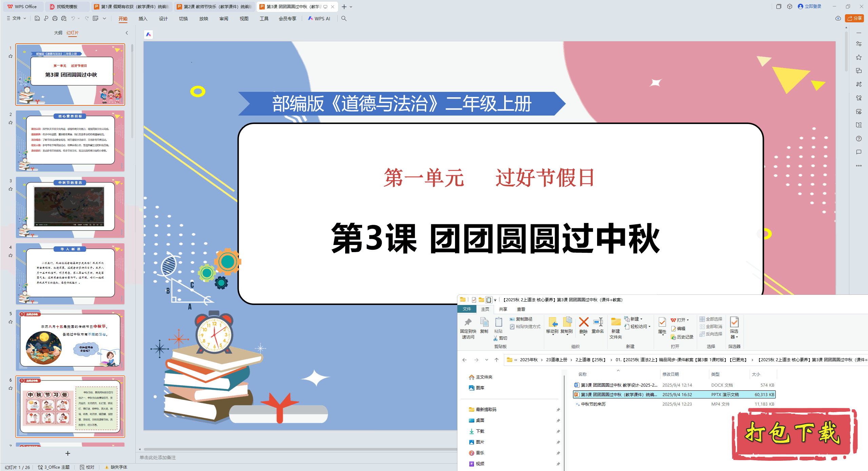This screenshot has height=471, width=868.
Task: Click the save icon in quick toolbar
Action: coord(37,18)
